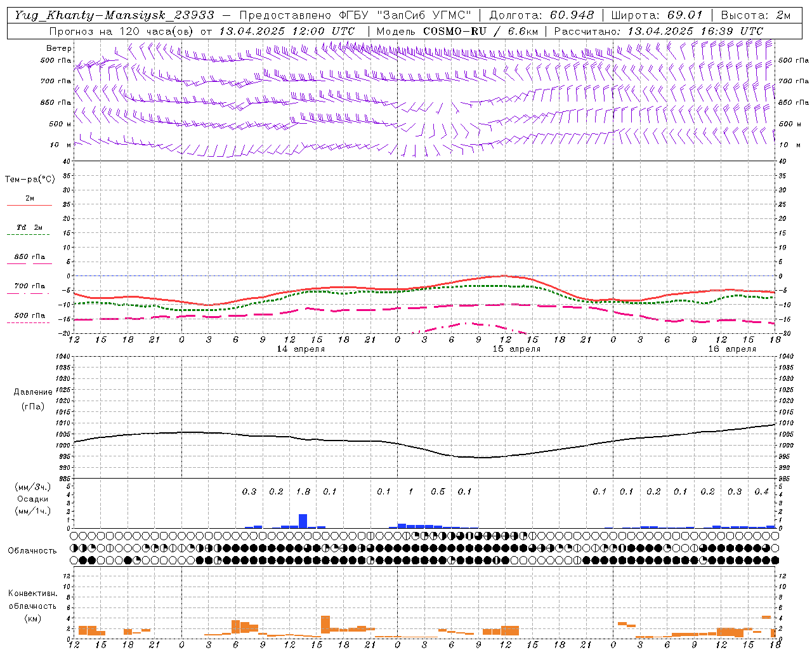Select the 'Широта: 69.01' header value
Viewport: 812px width, 650px height.
pos(657,15)
